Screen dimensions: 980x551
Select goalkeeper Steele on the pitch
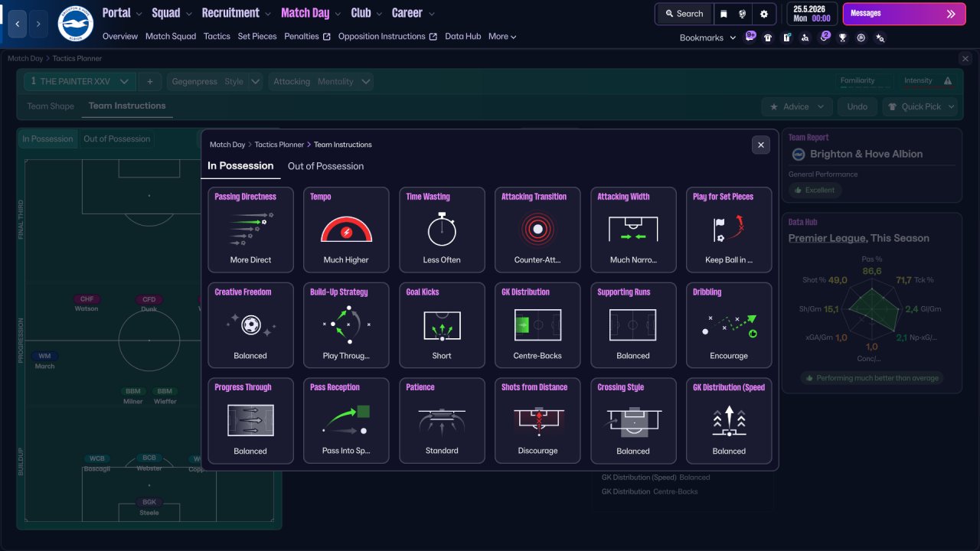pos(149,507)
